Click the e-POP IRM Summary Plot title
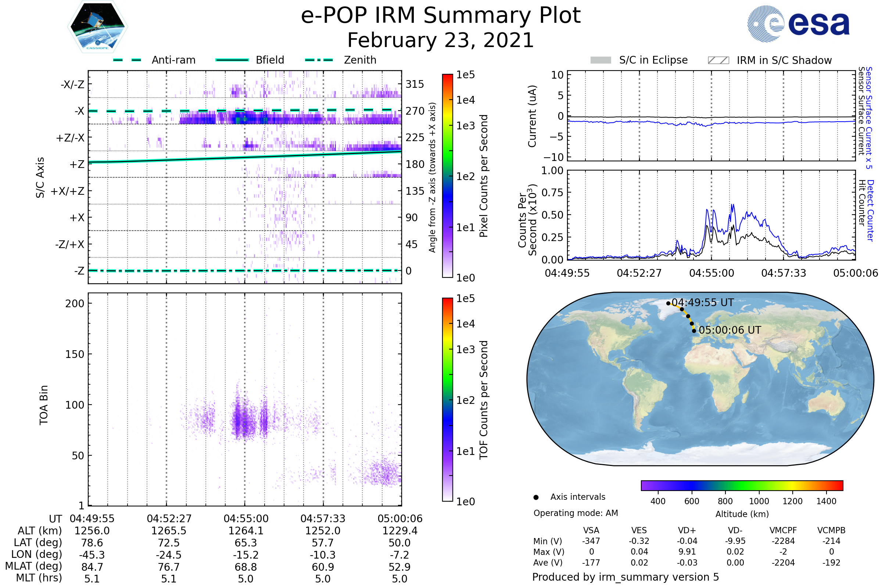 (x=441, y=16)
